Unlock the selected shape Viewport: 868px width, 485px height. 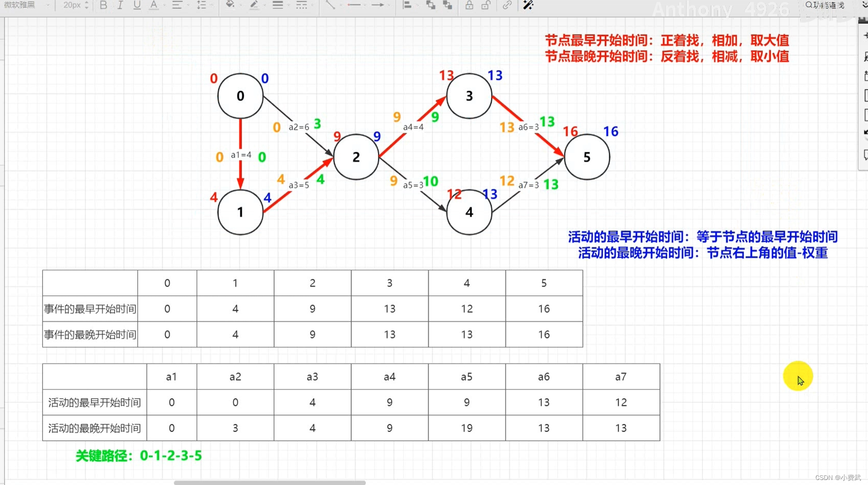[x=486, y=5]
